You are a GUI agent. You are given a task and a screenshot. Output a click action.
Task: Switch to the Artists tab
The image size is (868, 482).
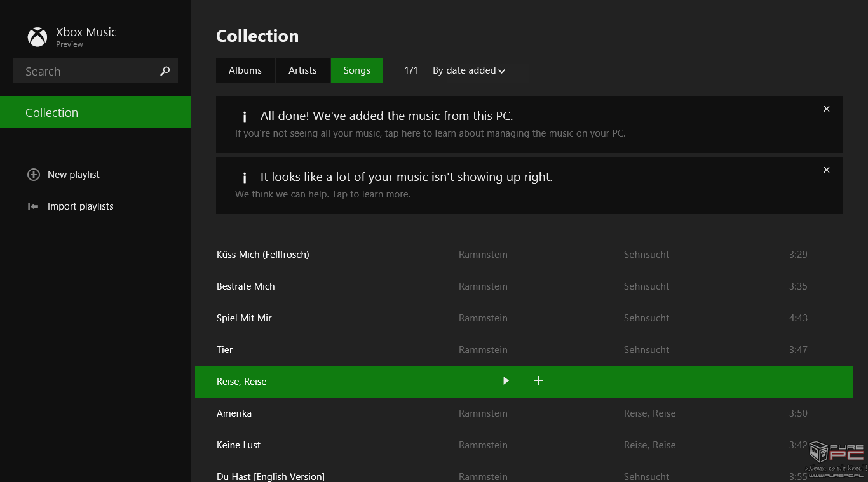(302, 70)
